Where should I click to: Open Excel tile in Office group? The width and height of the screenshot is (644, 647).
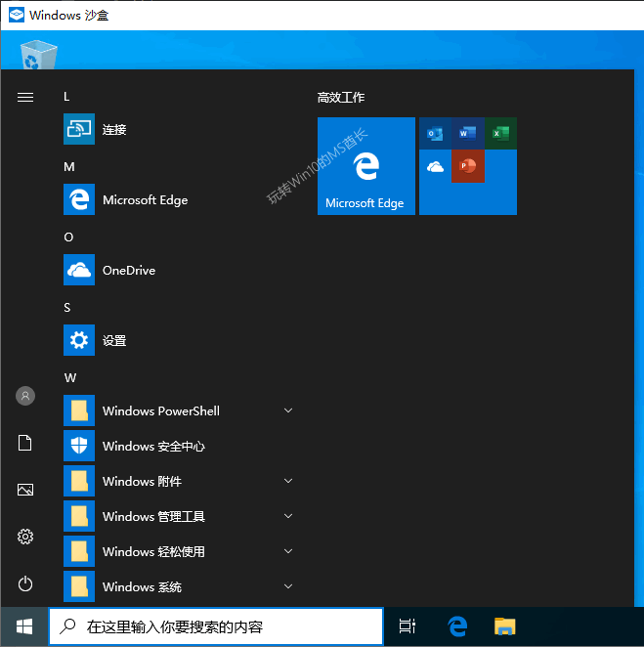500,133
